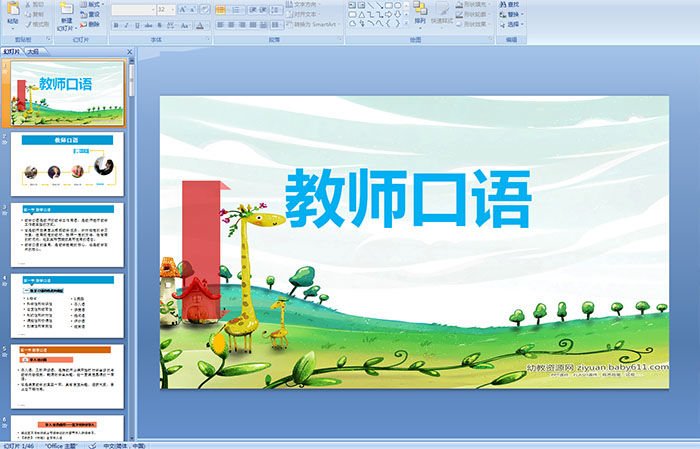Clear all formatting using the eraser icon
Image resolution: width=700 pixels, height=449 pixels.
click(x=205, y=9)
